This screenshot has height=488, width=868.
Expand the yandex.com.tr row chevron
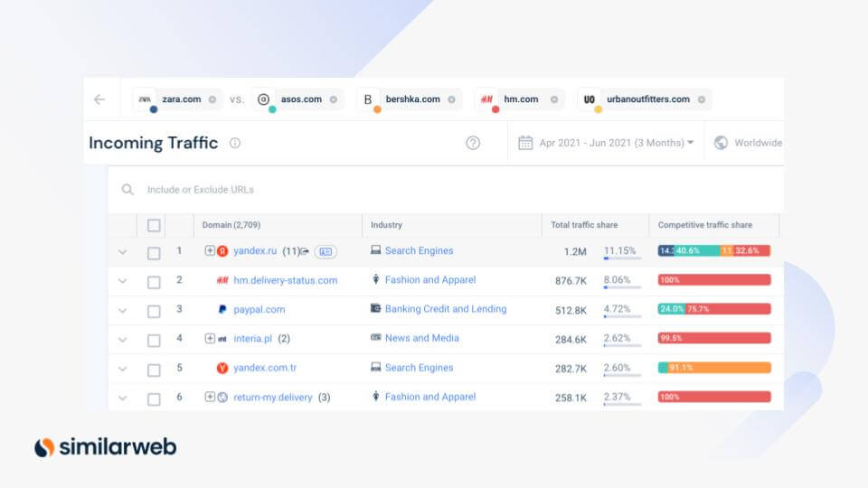coord(122,369)
